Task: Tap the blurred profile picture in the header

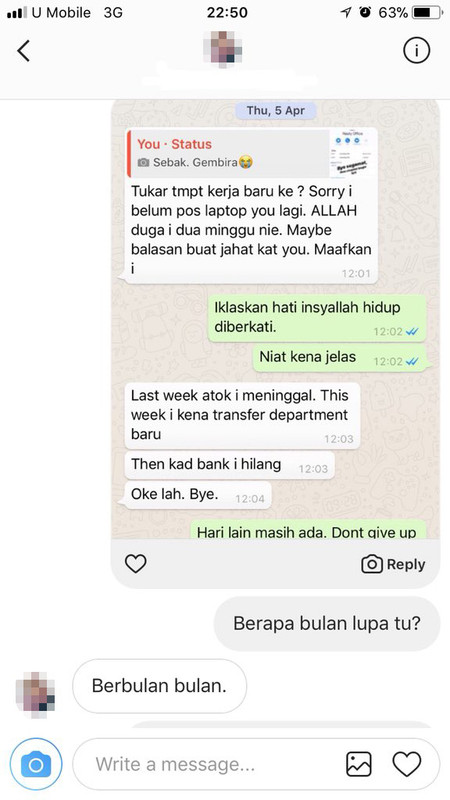Action: 223,47
